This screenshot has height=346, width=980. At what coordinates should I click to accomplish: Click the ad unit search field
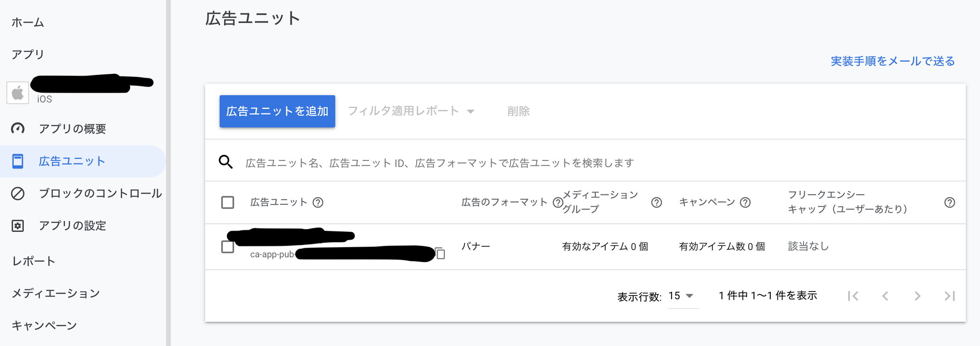coord(439,163)
